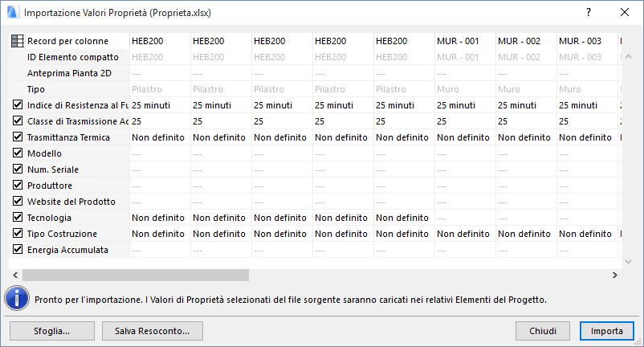This screenshot has width=644, height=347.
Task: Click the Chiudi button
Action: (543, 330)
